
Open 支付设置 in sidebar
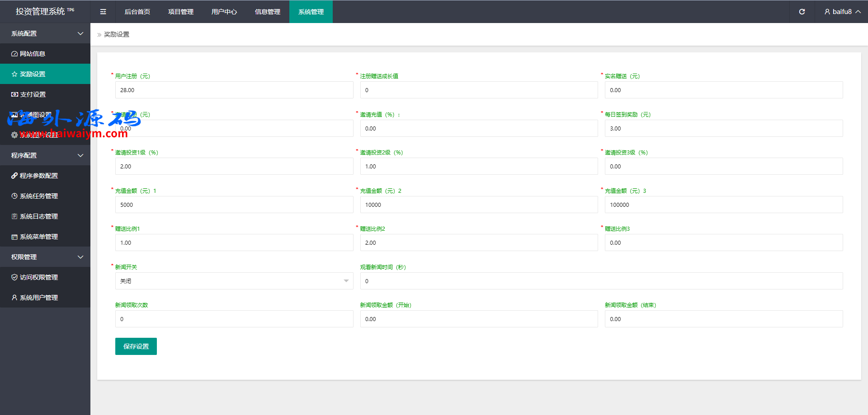(x=33, y=94)
